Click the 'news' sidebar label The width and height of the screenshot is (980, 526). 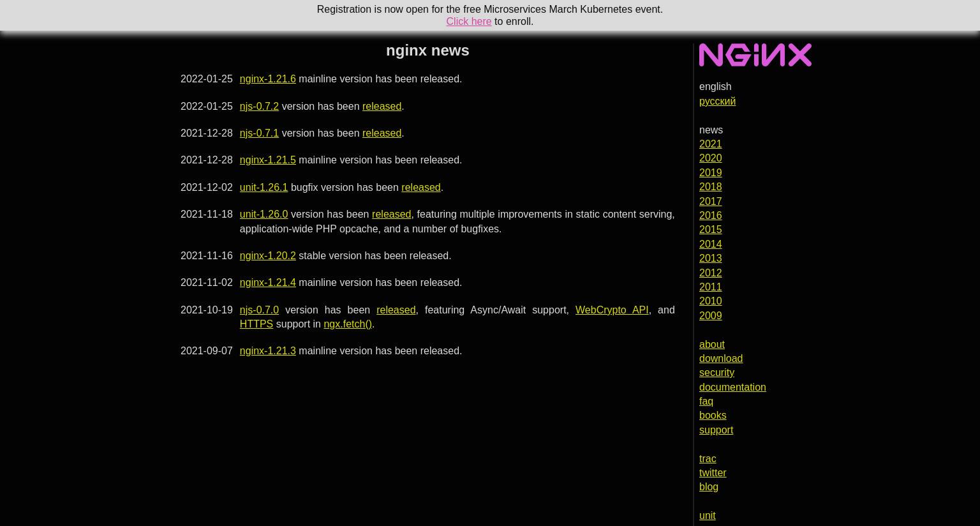tap(711, 130)
